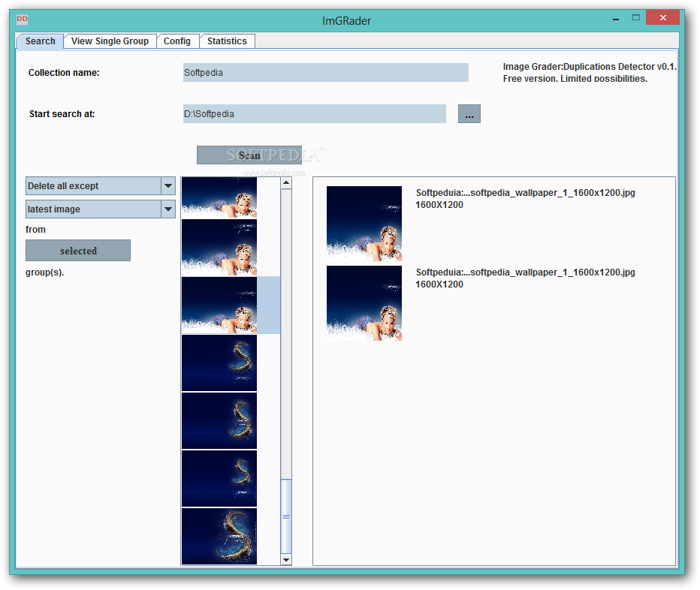
Task: Click the 'Image Grader:Duplications Detector v0.1.' text
Action: tap(590, 67)
